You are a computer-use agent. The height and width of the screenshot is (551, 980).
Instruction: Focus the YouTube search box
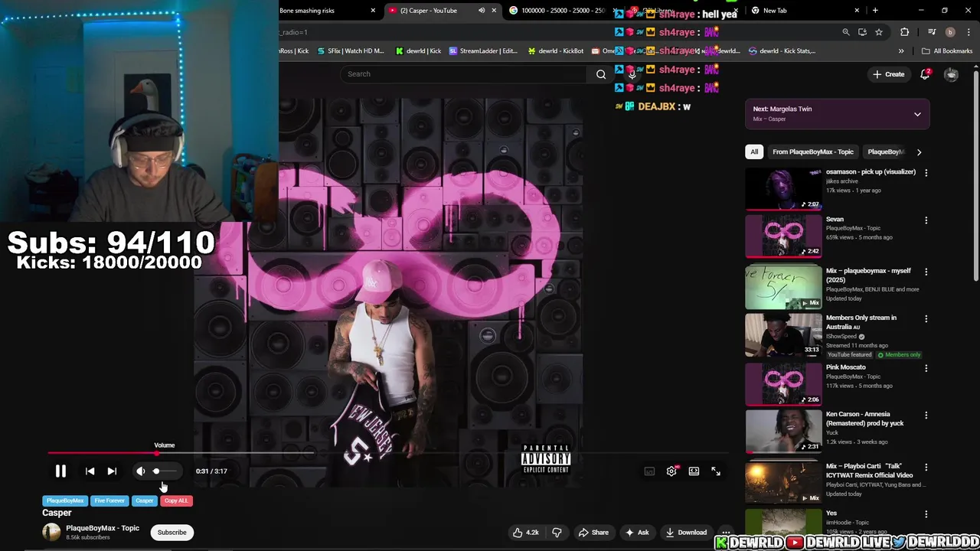pos(463,74)
